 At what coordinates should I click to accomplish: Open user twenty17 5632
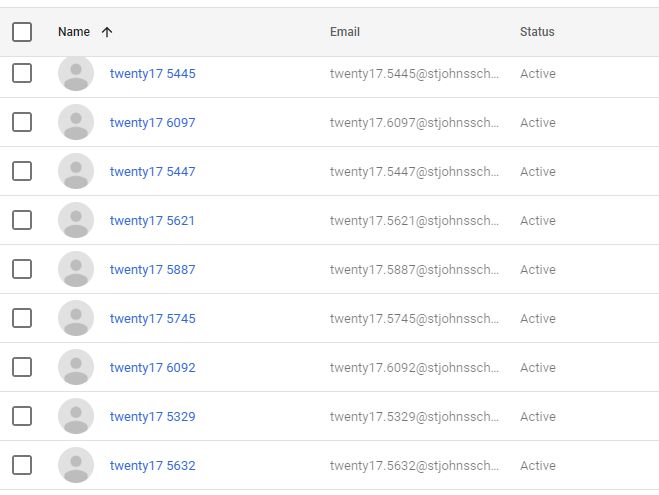[153, 466]
